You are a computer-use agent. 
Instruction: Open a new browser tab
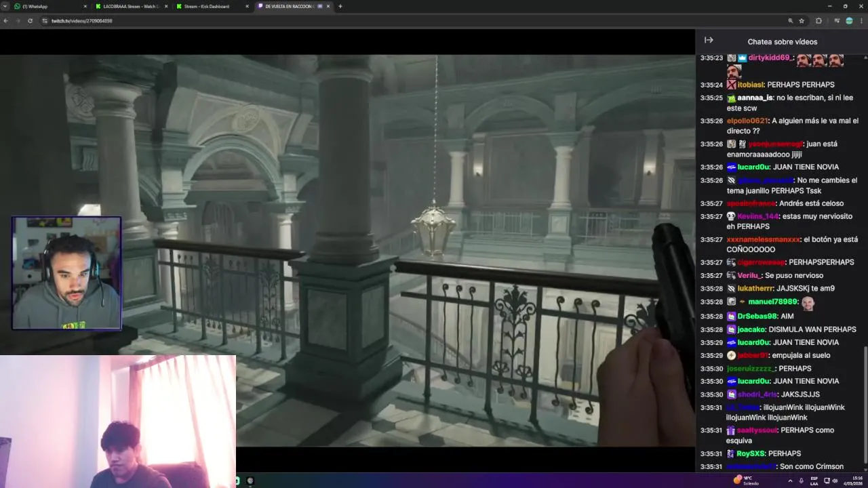click(x=340, y=6)
